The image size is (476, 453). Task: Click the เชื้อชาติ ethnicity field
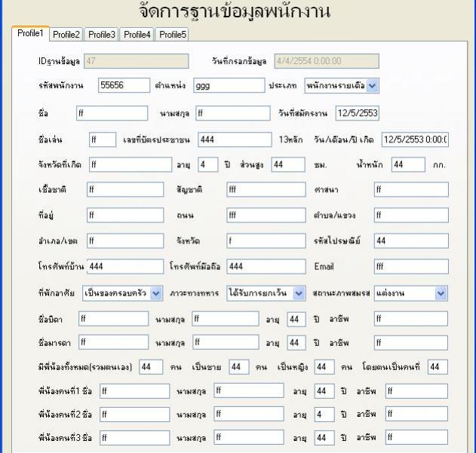125,190
